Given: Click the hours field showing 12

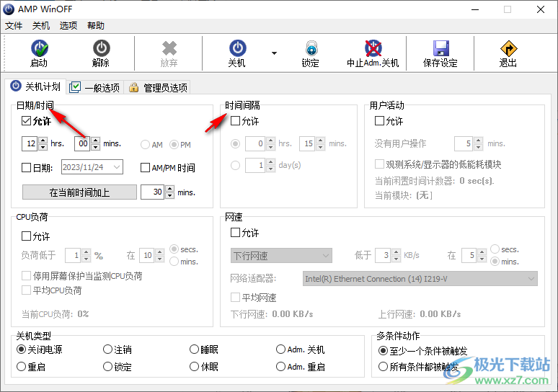Looking at the screenshot, I should coord(30,143).
